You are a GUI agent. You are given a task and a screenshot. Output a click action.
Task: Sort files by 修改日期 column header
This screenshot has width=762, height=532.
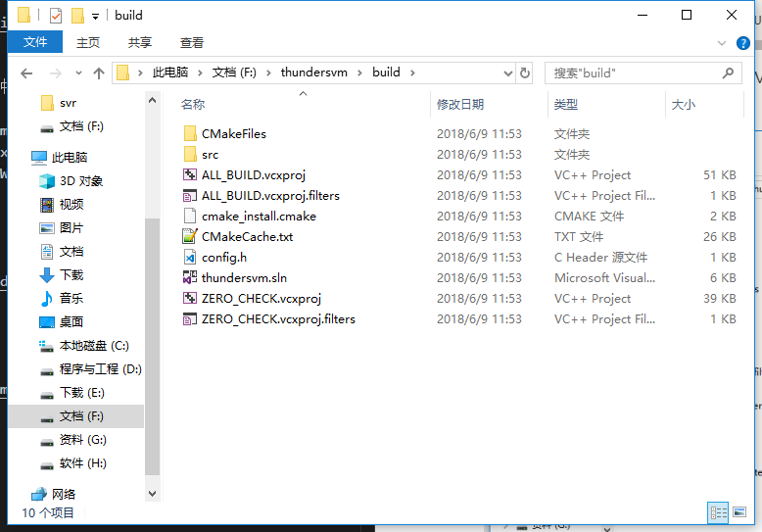coord(460,105)
